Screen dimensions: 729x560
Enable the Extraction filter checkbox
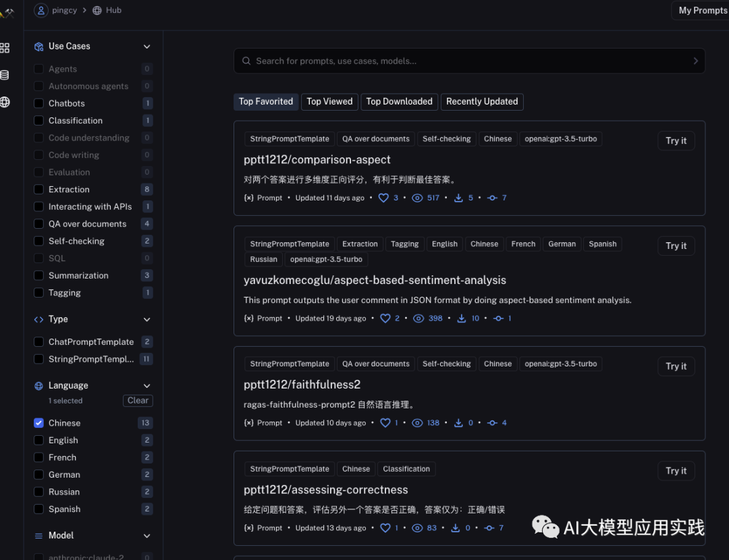point(39,189)
